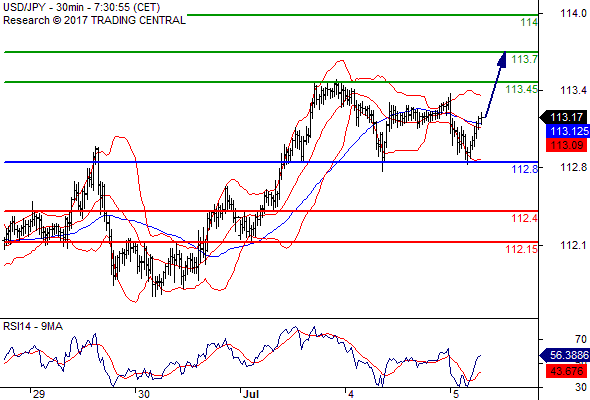Click the '114.0' price axis value
590x400 pixels.
(x=573, y=14)
